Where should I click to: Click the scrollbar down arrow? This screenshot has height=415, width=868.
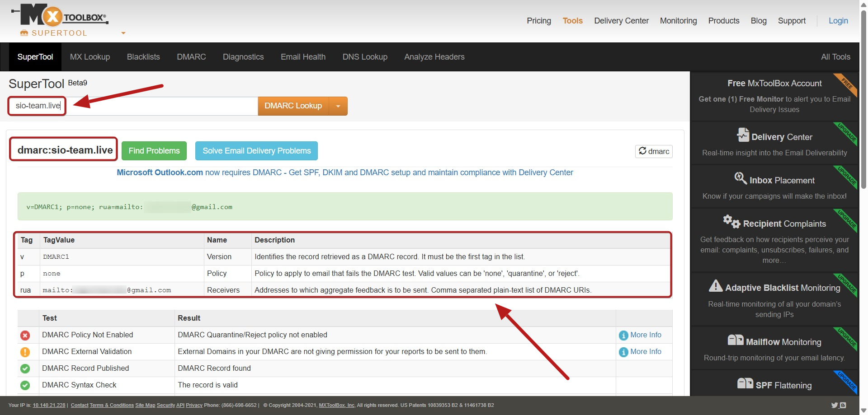[x=863, y=410]
